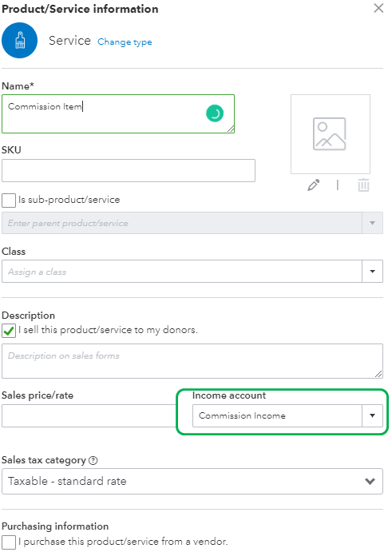Click the Change type link
Viewport: 392px width, 556px height.
point(125,42)
